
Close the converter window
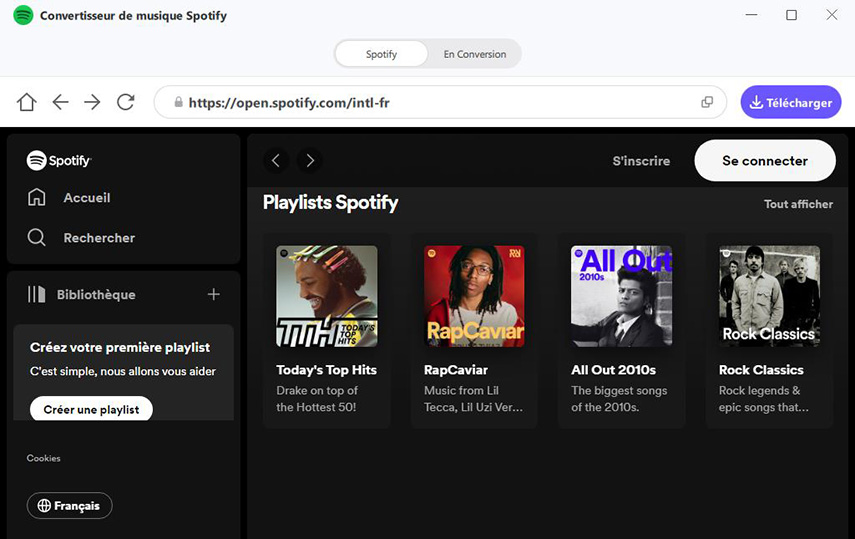[832, 15]
